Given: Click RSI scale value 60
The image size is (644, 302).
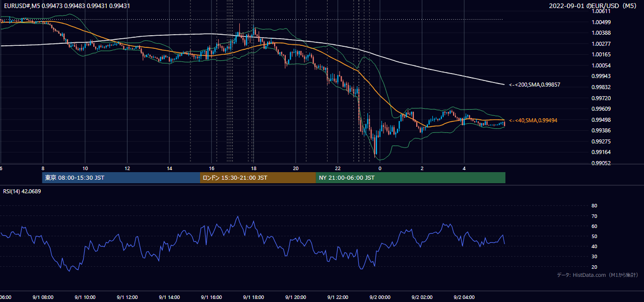Looking at the screenshot, I should point(594,226).
